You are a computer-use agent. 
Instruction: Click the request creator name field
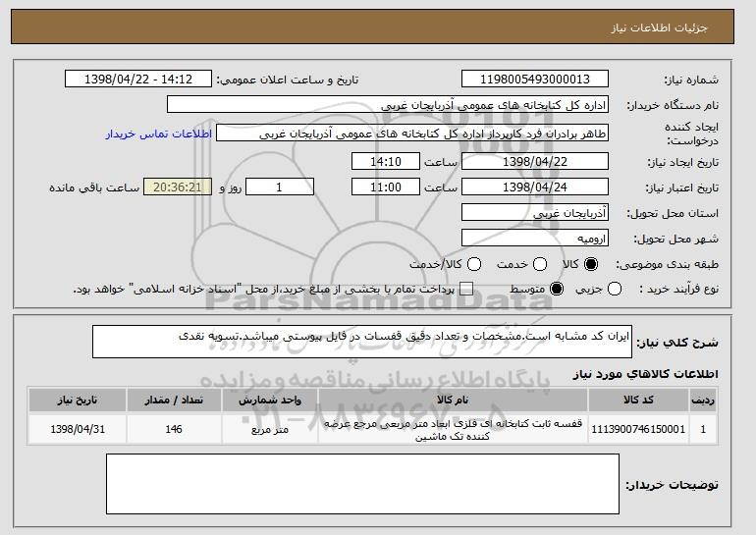411,134
